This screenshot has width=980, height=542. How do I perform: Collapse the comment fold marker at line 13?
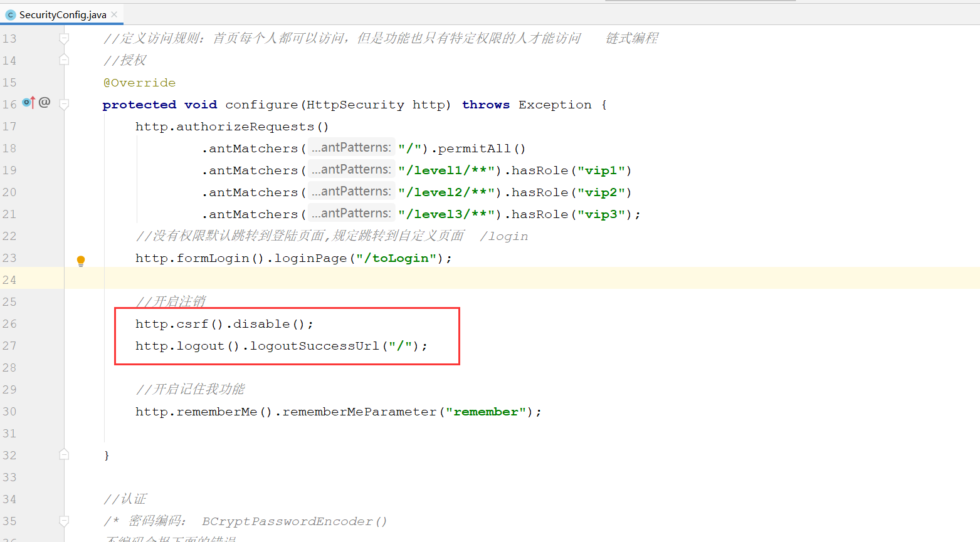[64, 39]
